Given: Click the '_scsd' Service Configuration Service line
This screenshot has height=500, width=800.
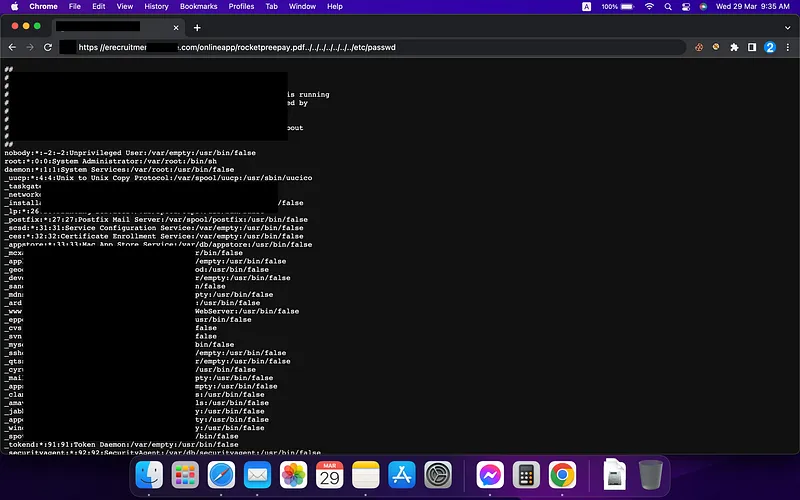Looking at the screenshot, I should (154, 228).
